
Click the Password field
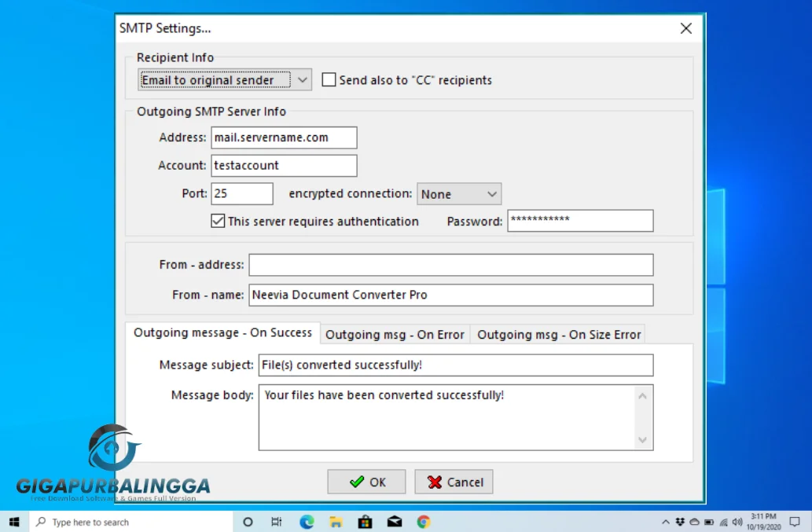pos(580,221)
